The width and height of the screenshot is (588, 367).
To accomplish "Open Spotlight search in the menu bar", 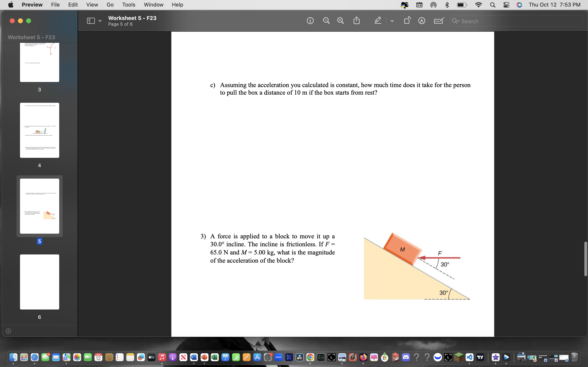I will tap(492, 5).
